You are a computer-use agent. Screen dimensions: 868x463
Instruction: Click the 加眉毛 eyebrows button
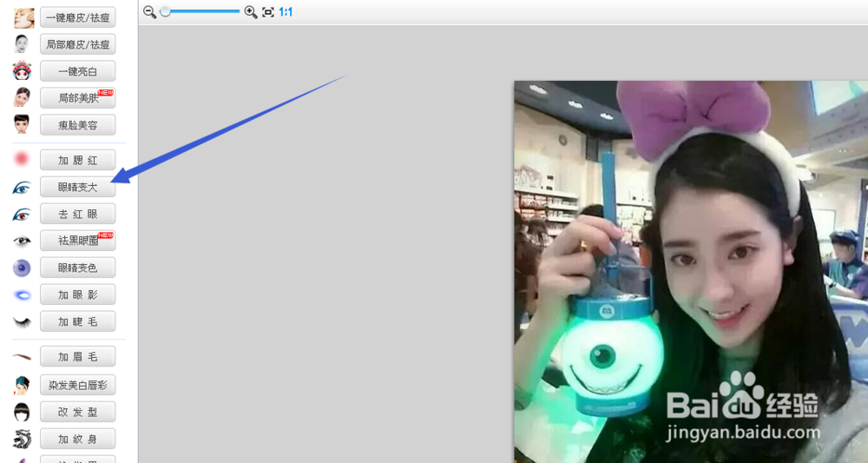[77, 357]
